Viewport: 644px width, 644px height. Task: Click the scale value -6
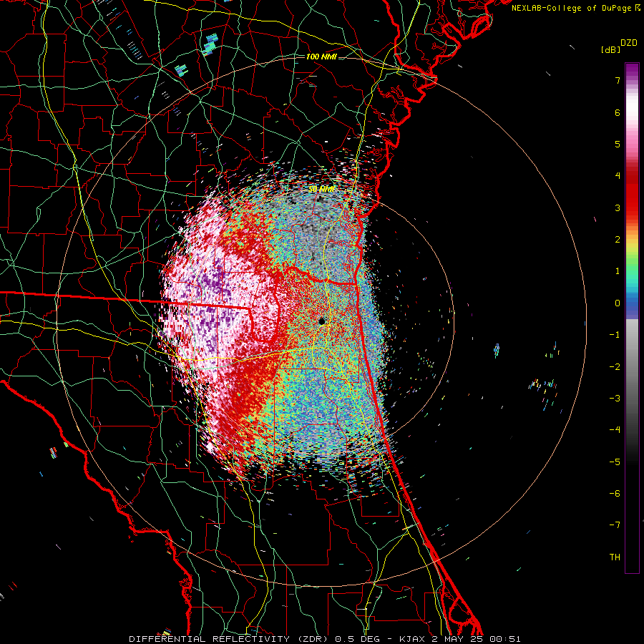point(615,494)
